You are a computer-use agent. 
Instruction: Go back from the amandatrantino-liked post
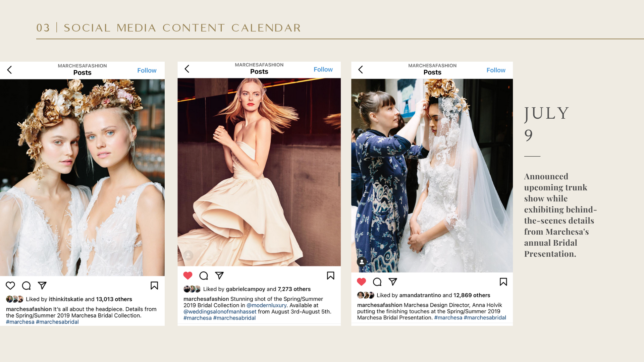coord(361,69)
